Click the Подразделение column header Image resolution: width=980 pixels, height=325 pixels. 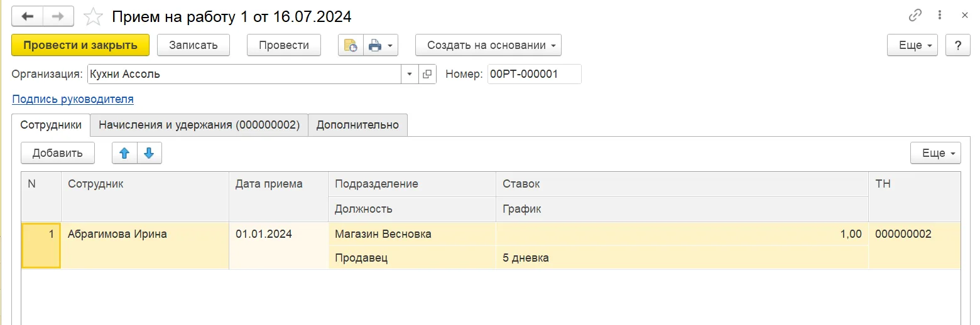tap(412, 184)
